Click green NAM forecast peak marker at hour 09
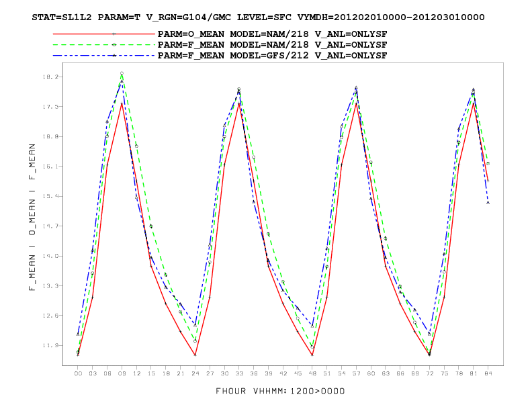The image size is (532, 411). [x=122, y=73]
